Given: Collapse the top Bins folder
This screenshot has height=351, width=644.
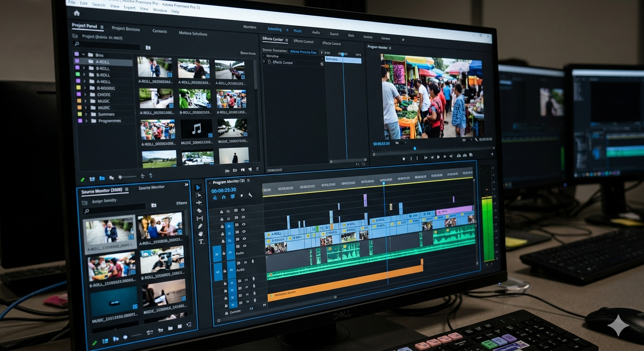Looking at the screenshot, I should coord(83,55).
